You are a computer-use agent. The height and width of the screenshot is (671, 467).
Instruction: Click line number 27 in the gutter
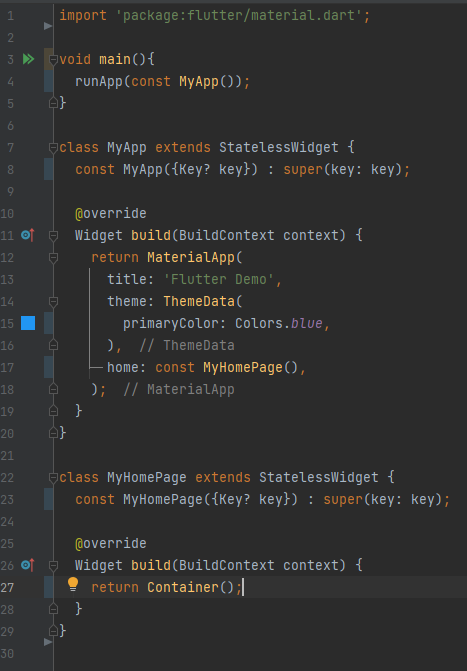7,587
